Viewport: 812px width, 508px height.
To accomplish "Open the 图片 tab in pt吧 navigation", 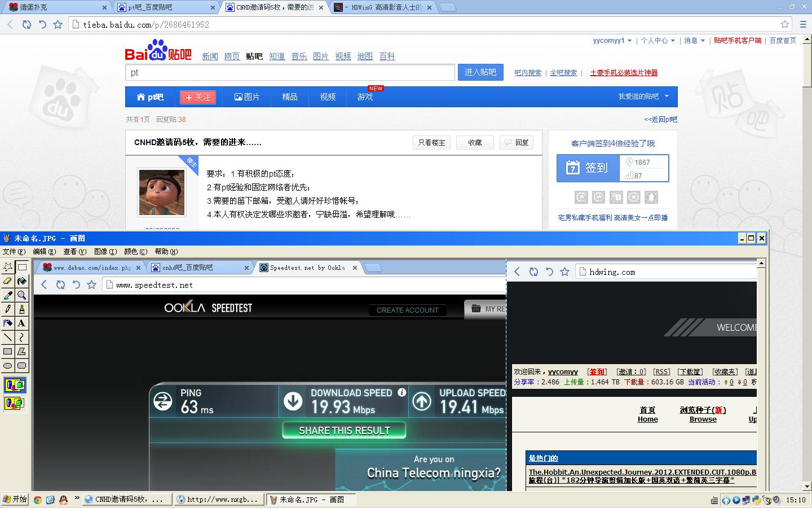I will (x=247, y=97).
